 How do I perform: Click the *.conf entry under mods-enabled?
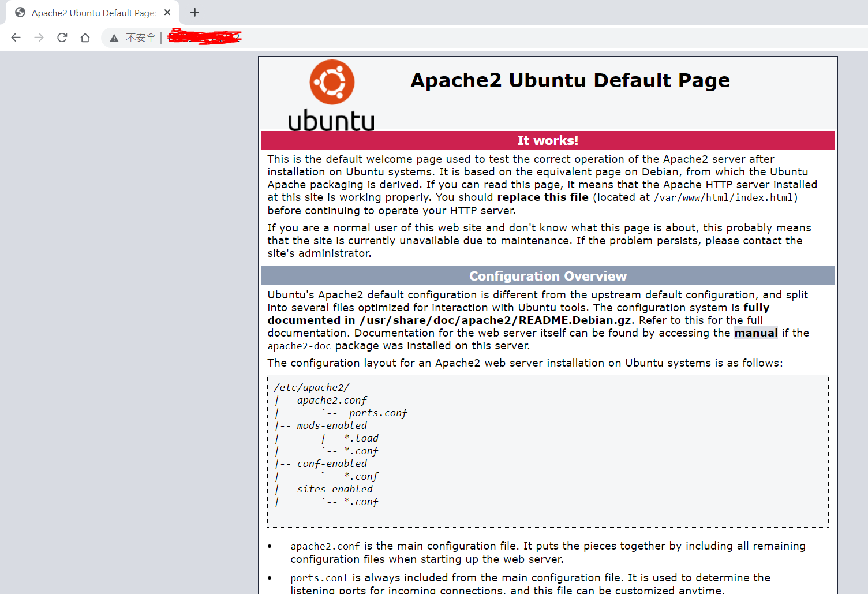click(361, 451)
